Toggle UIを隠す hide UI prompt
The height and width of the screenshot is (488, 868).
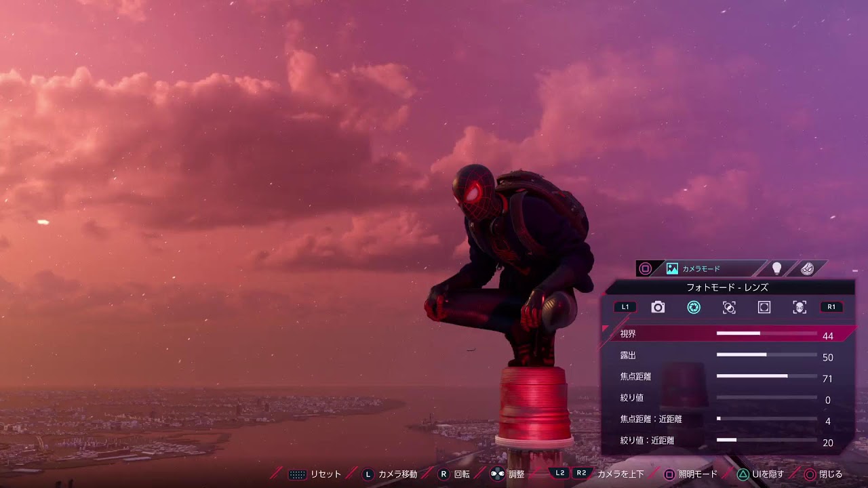click(x=768, y=474)
